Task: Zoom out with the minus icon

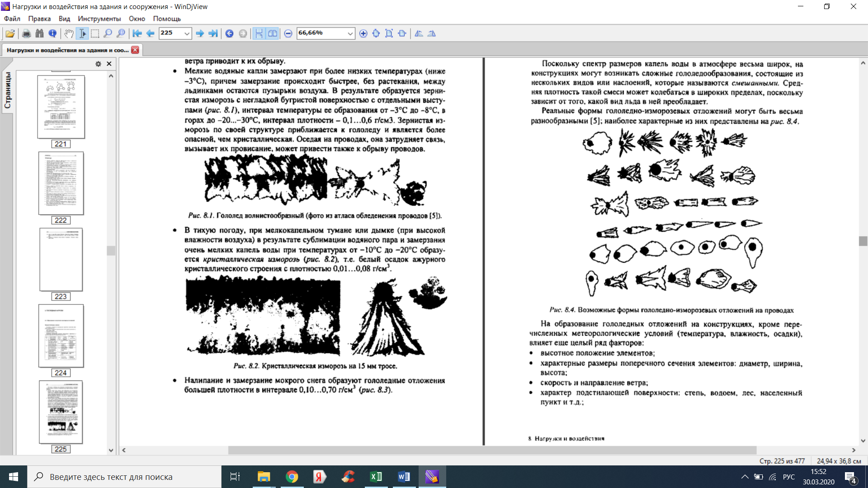Action: pyautogui.click(x=288, y=33)
